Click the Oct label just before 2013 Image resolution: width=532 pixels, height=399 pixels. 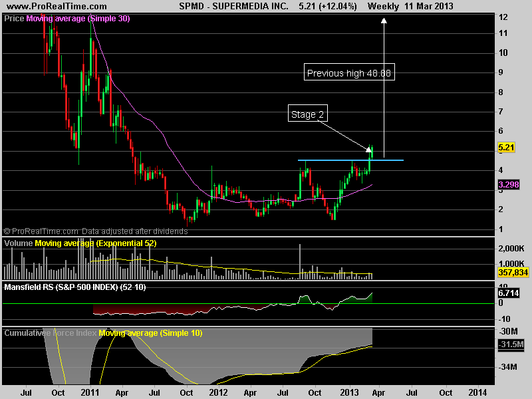coord(315,392)
